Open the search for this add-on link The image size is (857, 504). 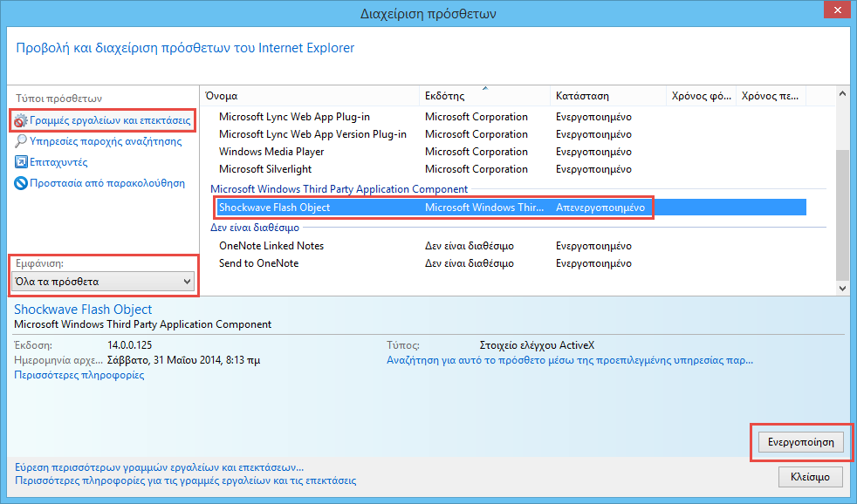click(569, 359)
